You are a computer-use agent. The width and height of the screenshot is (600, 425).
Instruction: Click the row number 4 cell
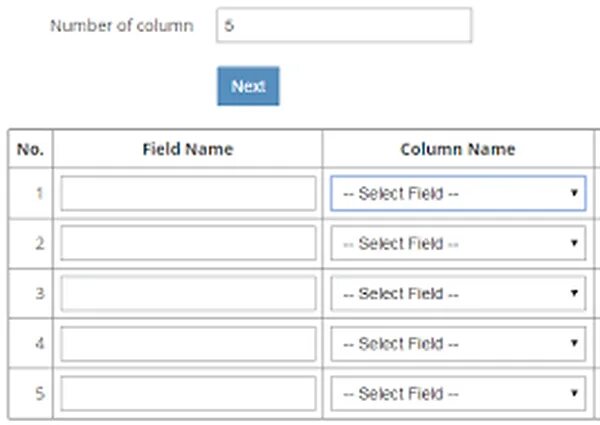(x=31, y=343)
